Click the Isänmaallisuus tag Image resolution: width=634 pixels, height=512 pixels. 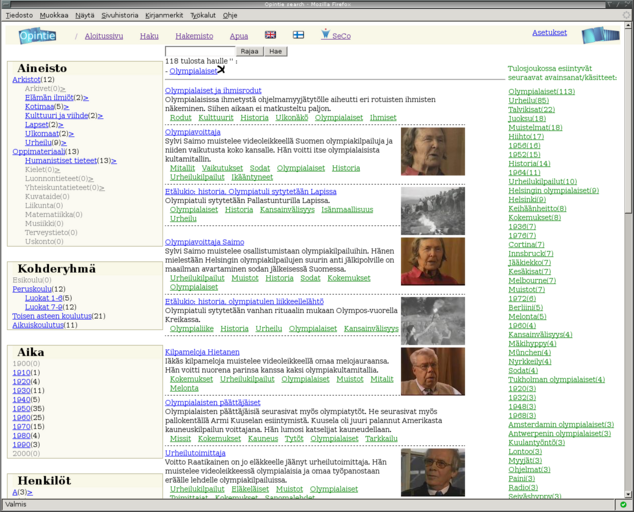point(347,209)
